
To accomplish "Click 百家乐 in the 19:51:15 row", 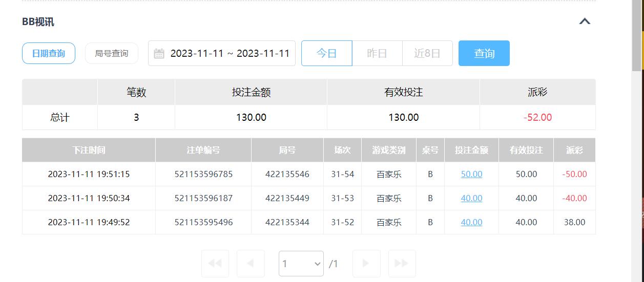I will [x=389, y=174].
